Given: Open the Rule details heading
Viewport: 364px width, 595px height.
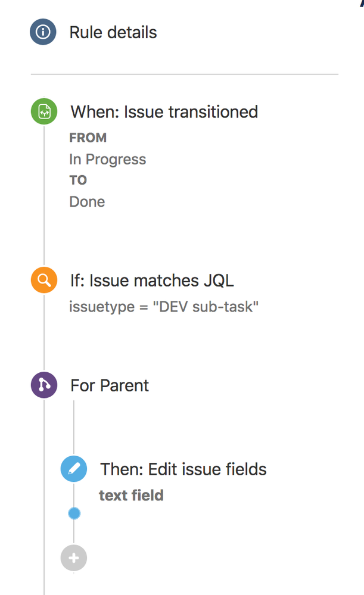Looking at the screenshot, I should [113, 32].
